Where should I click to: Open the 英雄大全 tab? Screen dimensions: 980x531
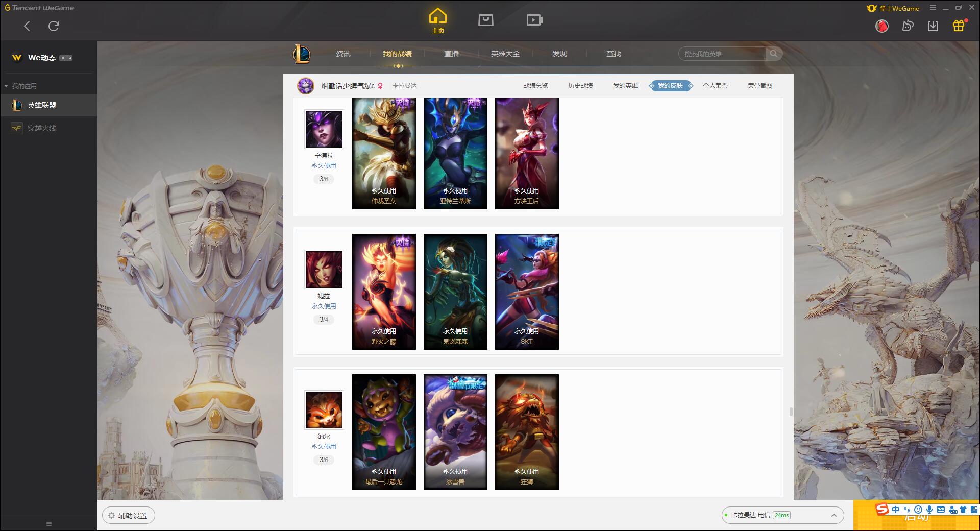coord(505,54)
